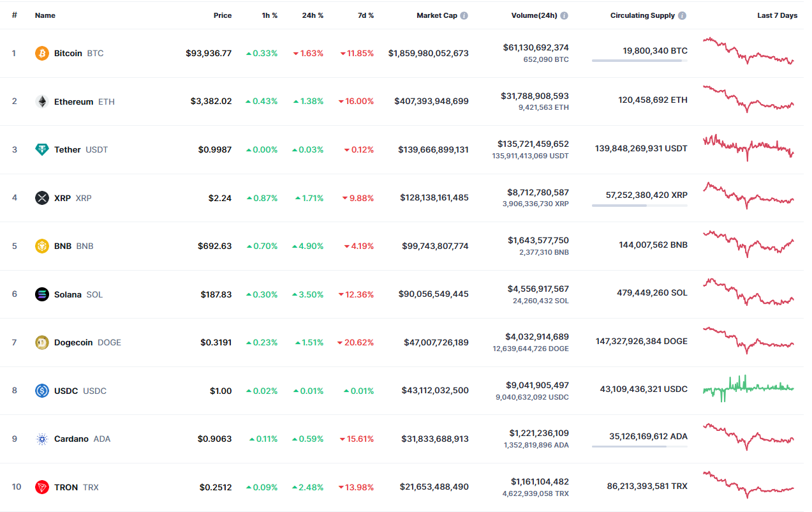Sort by the 24h % column header
Screen dimensions: 812x512
pos(313,15)
